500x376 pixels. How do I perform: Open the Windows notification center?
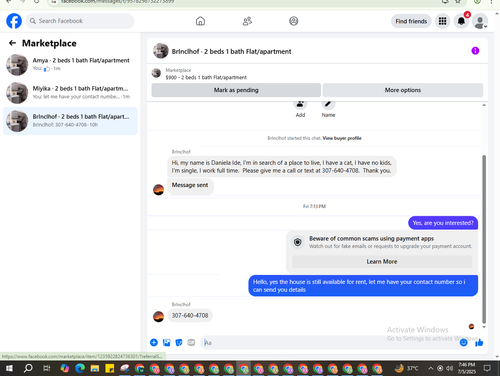[487, 368]
